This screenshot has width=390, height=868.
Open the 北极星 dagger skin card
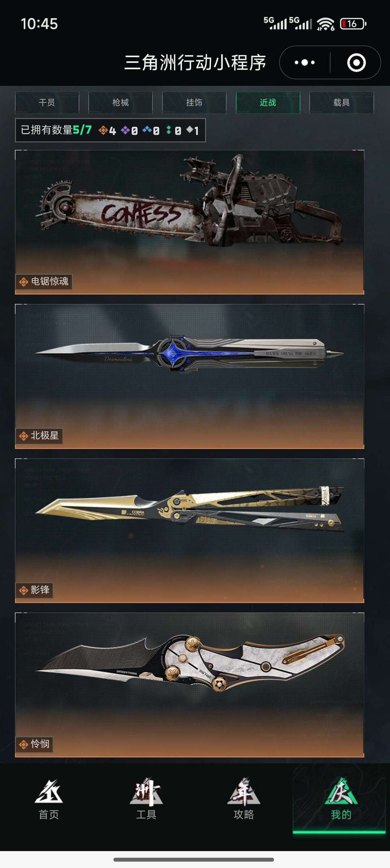pos(190,376)
